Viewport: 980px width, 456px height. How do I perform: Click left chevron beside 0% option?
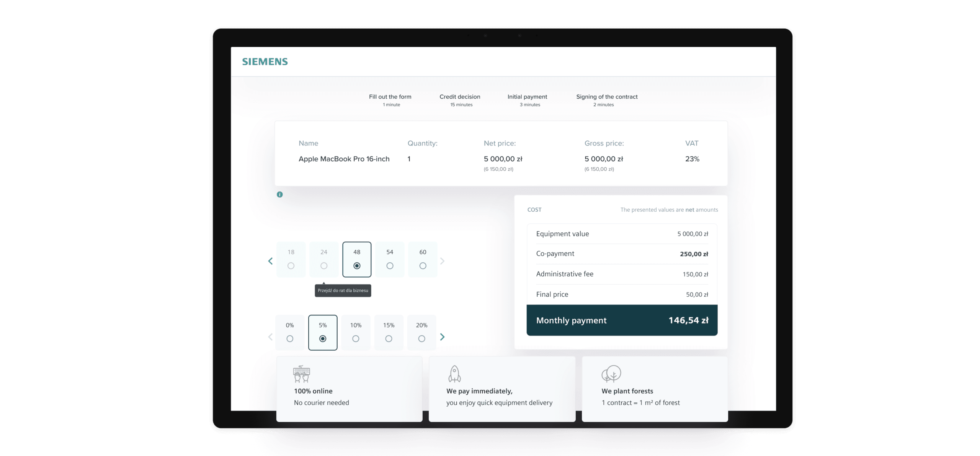click(x=270, y=337)
